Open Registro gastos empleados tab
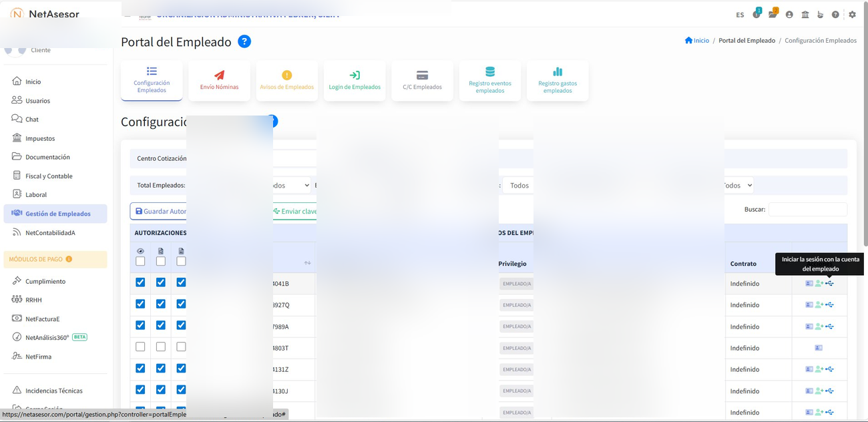868x422 pixels. [x=558, y=81]
